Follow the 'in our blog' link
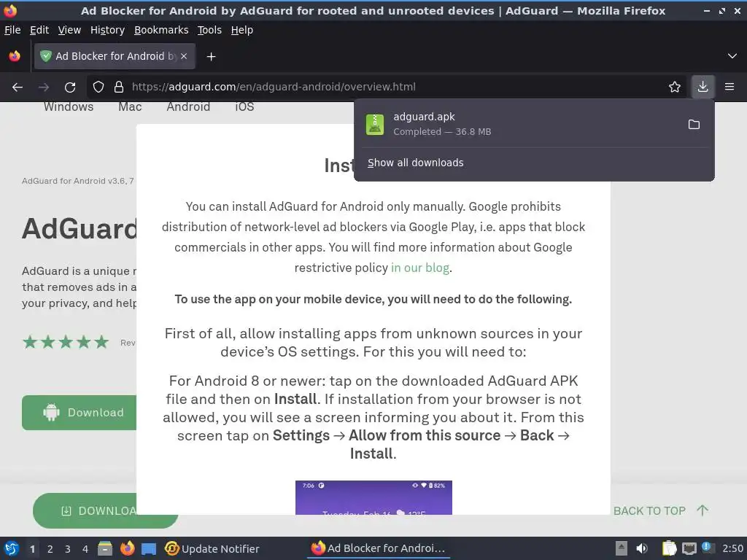The height and width of the screenshot is (560, 747). 420,268
